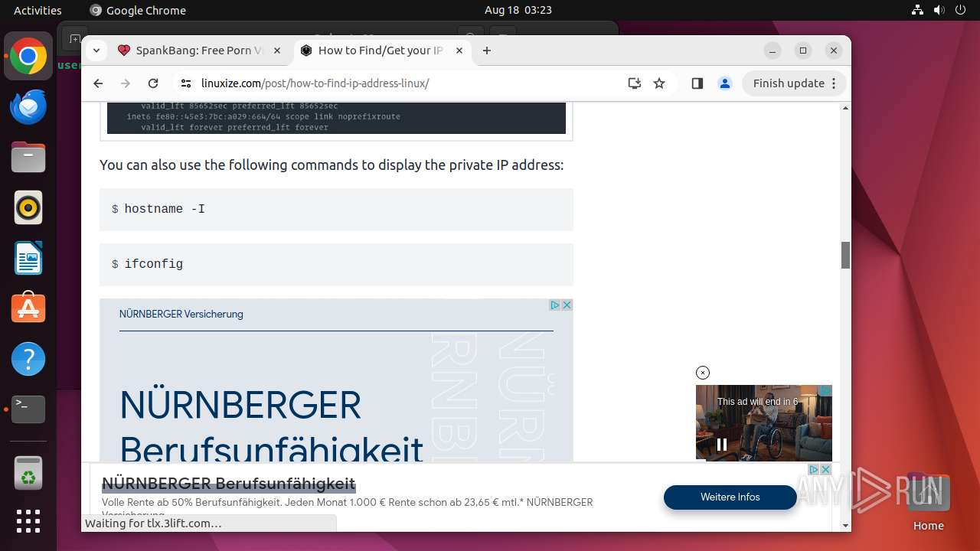The image size is (980, 551).
Task: Close the How to Find/Get your IP tab
Action: coord(459,51)
